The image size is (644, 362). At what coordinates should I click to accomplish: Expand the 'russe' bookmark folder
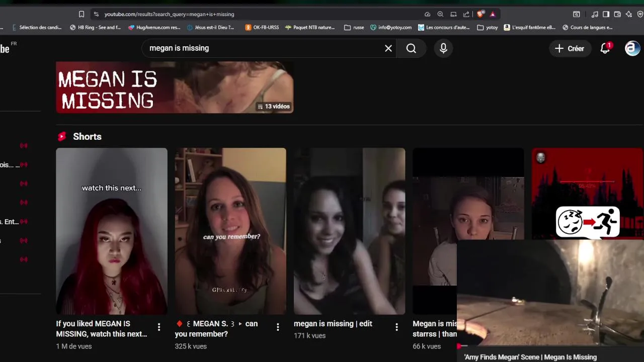(x=354, y=28)
